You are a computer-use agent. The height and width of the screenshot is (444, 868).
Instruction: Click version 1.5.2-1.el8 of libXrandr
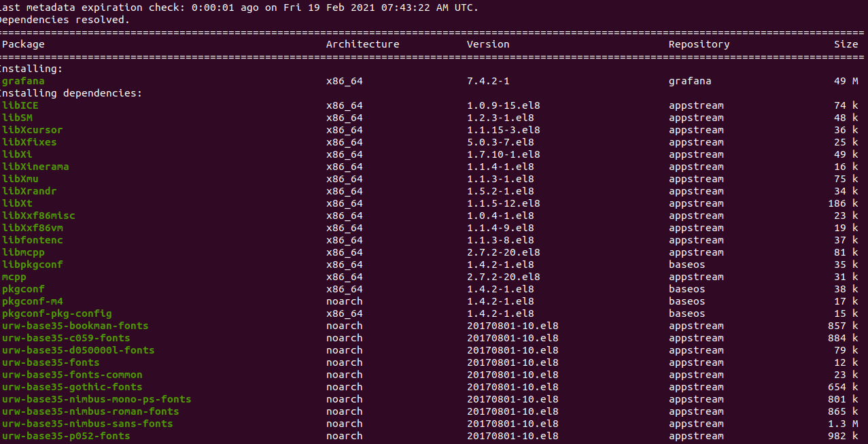coord(500,191)
